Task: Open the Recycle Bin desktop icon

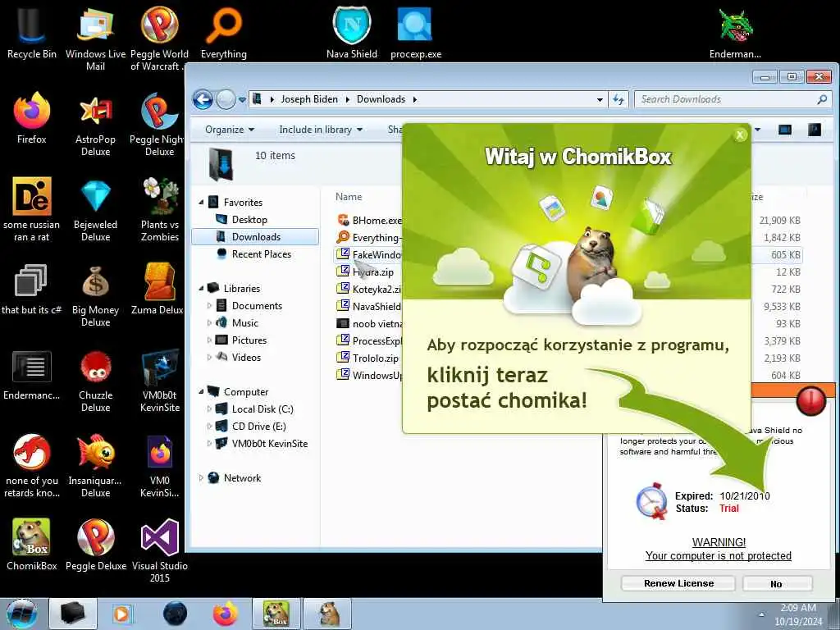Action: (31, 33)
